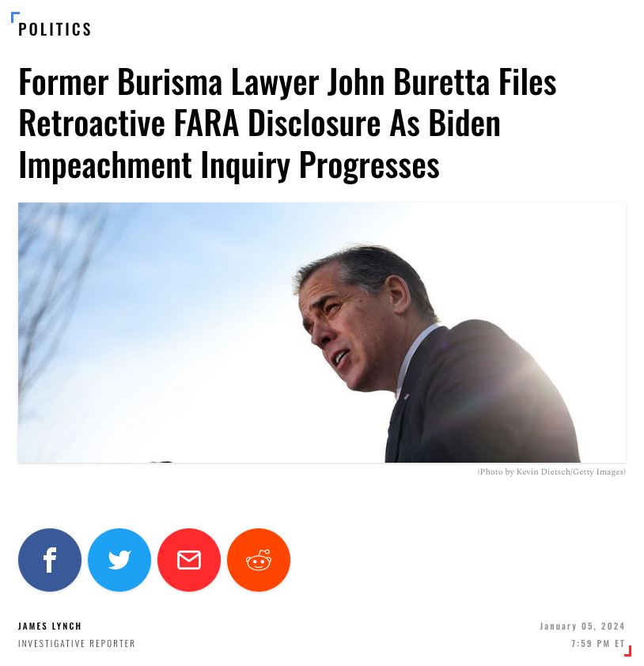
Task: Tweet the article via Twitter icon
Action: (119, 559)
